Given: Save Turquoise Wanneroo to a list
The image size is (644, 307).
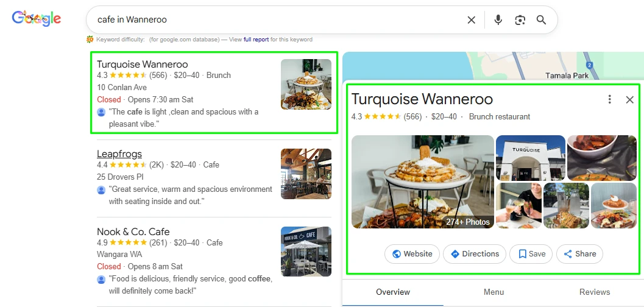Looking at the screenshot, I should point(531,254).
